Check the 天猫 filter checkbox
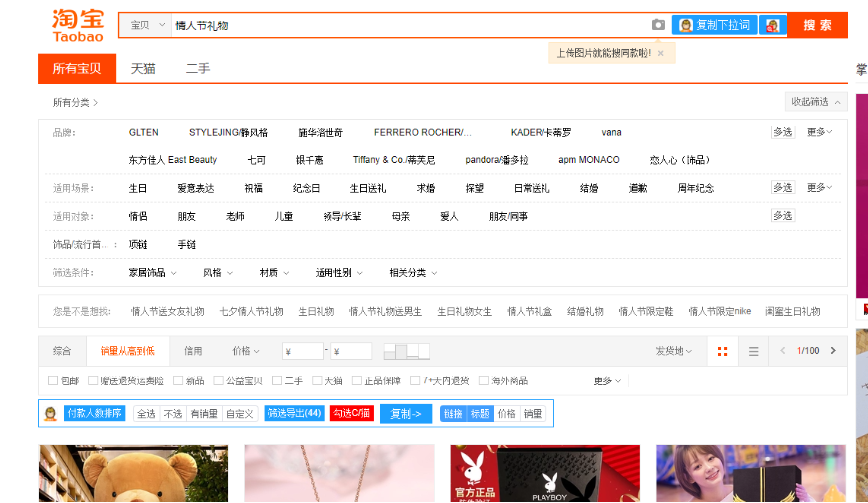 pos(317,380)
